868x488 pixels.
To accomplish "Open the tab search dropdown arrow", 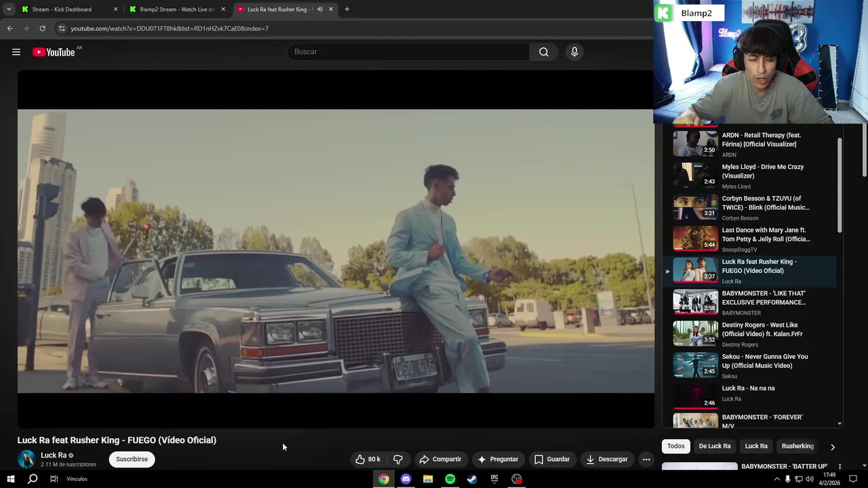I will [x=9, y=9].
